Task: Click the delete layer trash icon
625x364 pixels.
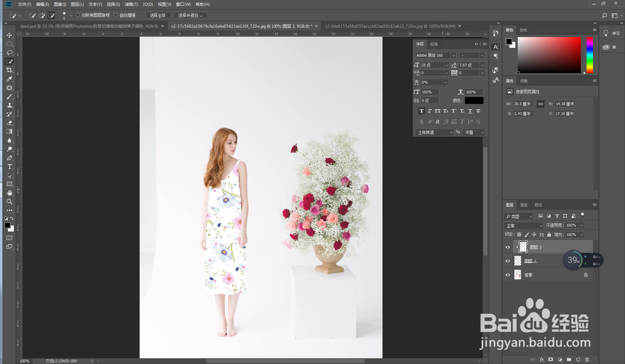Action: click(x=587, y=360)
